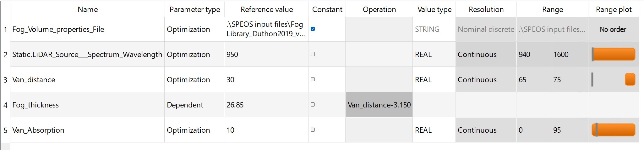Select row number 4 header
The width and height of the screenshot is (644, 150).
click(x=5, y=105)
